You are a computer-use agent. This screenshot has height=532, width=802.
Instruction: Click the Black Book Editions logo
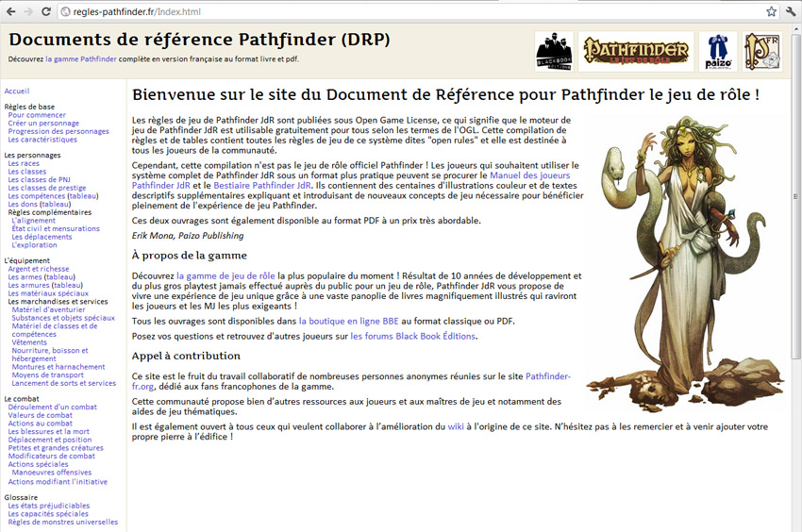[x=554, y=52]
